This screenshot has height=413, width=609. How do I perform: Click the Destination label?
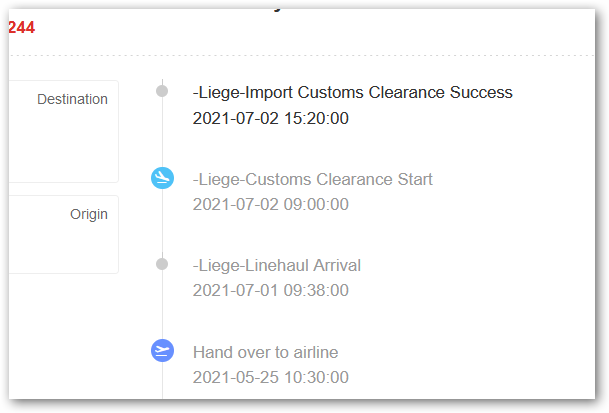72,100
